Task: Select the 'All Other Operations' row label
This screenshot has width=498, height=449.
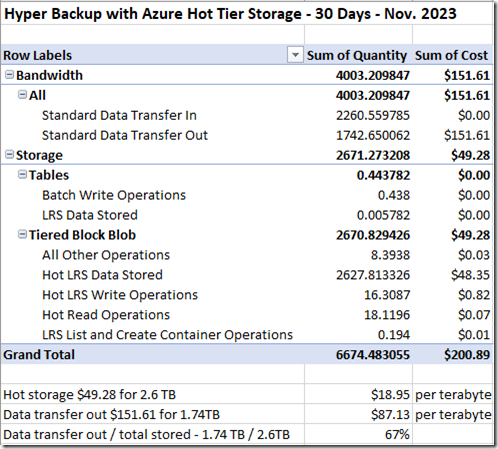Action: [x=106, y=255]
